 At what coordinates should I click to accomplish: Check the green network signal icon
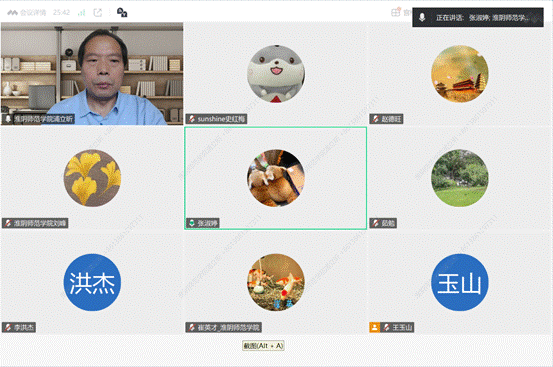tap(81, 13)
